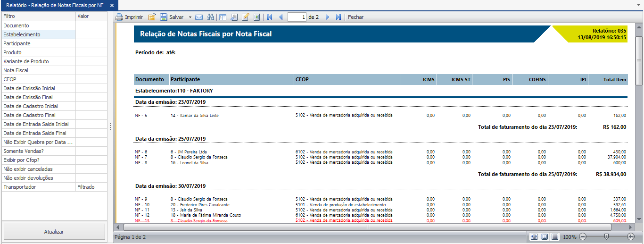Viewport: 644px width, 244px height.
Task: Toggle page-width view in status bar
Action: 534,236
